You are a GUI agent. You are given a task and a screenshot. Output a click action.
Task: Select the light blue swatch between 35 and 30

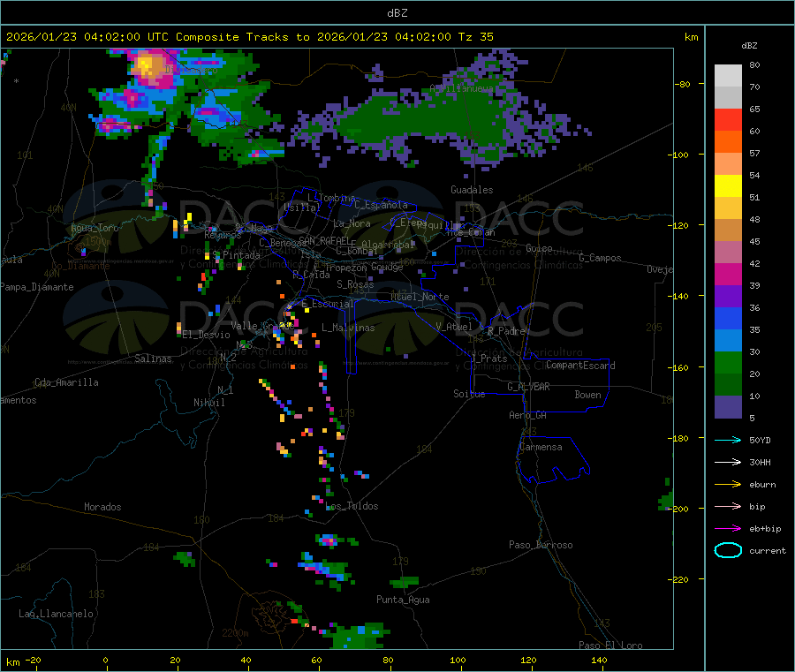coord(728,341)
